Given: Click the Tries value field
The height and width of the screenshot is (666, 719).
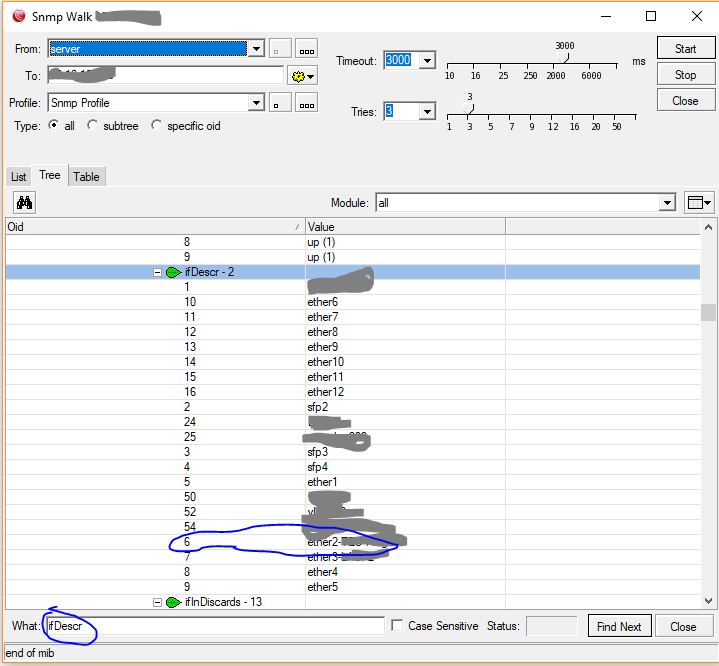Looking at the screenshot, I should (401, 111).
